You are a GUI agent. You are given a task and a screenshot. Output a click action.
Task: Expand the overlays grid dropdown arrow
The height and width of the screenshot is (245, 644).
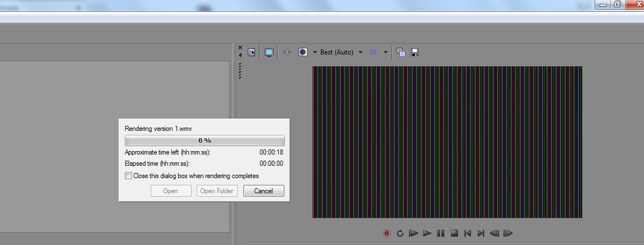pyautogui.click(x=386, y=52)
